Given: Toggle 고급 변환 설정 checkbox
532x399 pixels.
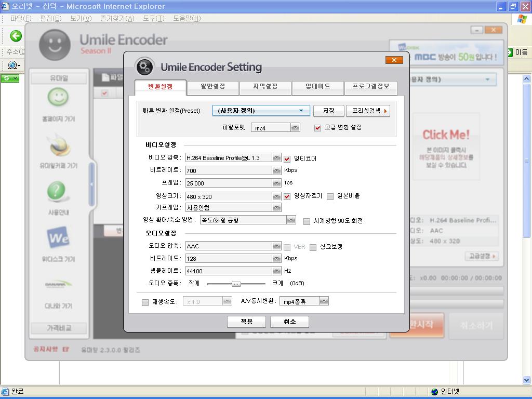Looking at the screenshot, I should pos(317,128).
